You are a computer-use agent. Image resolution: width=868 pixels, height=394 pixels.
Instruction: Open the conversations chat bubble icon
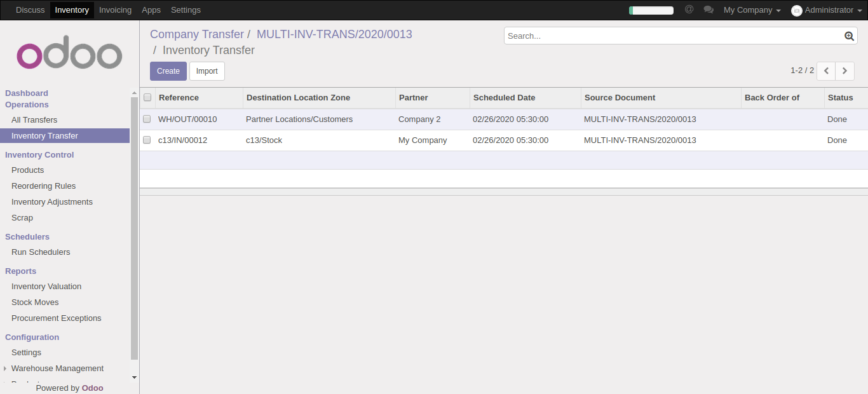[x=709, y=10]
